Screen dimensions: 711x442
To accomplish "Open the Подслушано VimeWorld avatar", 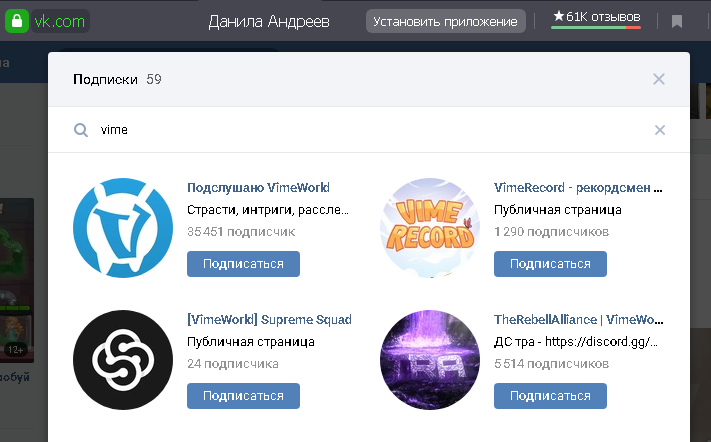I will [x=123, y=228].
